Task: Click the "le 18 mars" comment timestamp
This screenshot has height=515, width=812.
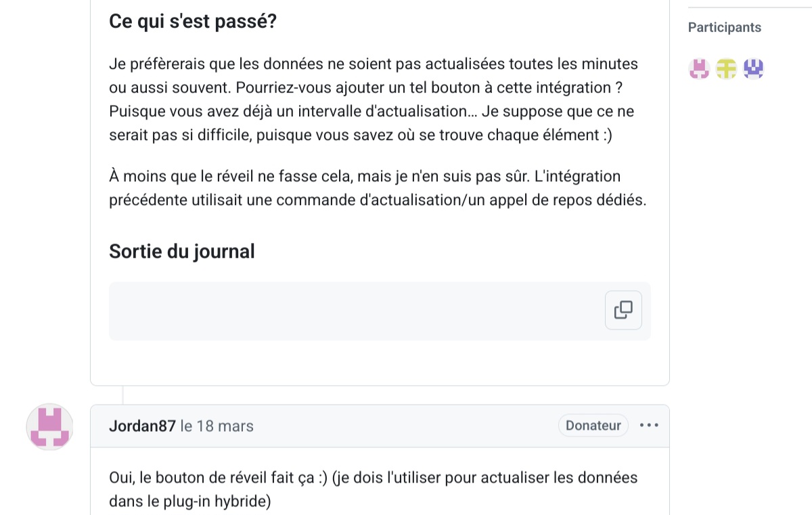Action: coord(217,426)
